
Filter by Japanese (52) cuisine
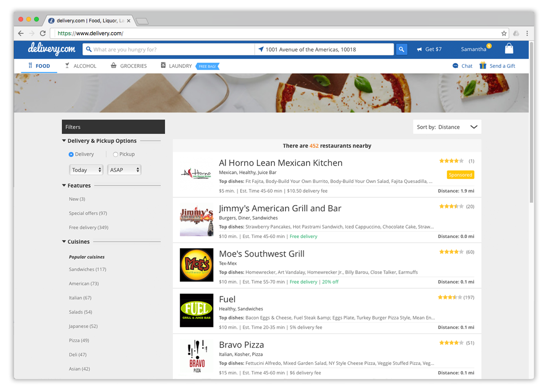[x=83, y=326]
